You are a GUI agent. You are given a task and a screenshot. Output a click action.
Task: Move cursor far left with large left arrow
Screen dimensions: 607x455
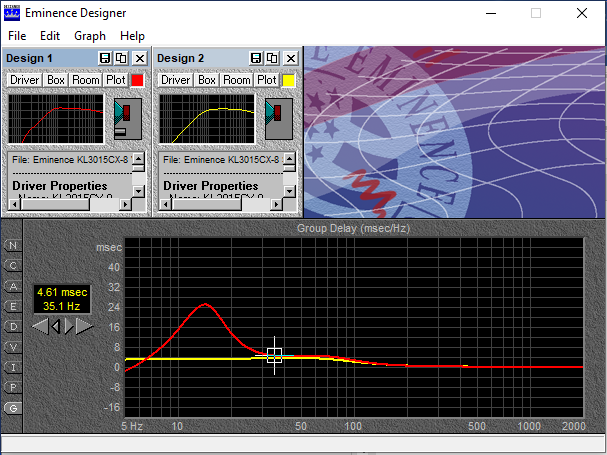[x=40, y=326]
